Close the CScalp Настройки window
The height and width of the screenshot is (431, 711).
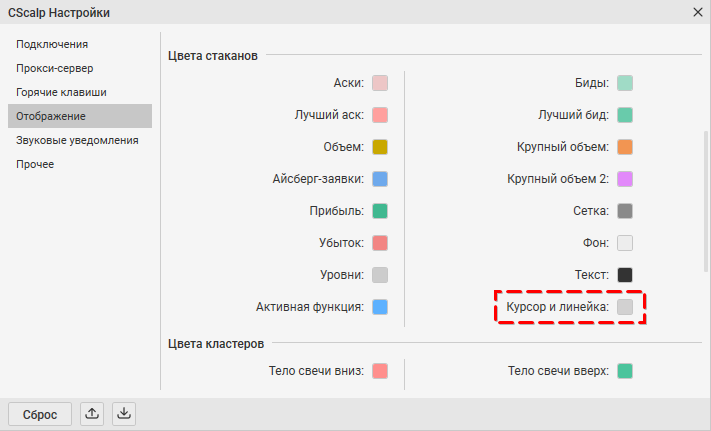coord(698,12)
